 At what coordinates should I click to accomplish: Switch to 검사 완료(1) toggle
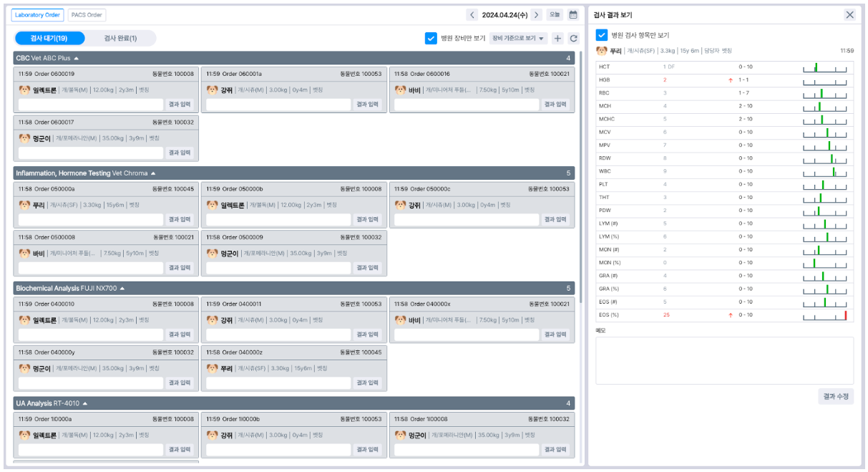coord(120,39)
